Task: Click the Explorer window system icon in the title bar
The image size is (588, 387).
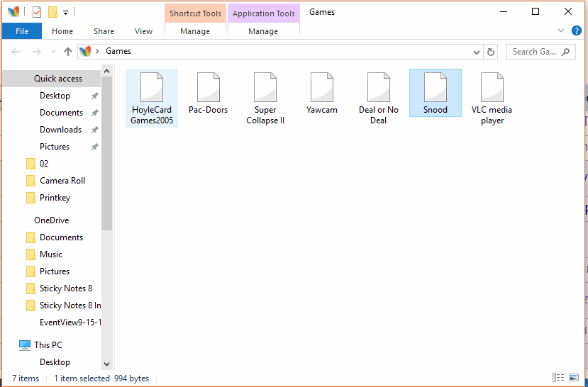Action: (13, 12)
